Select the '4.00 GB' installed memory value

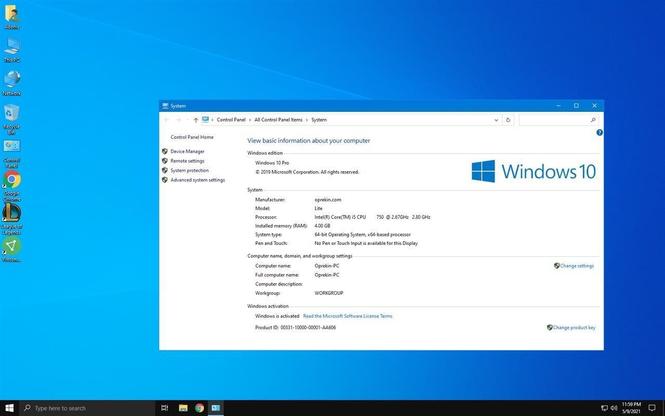[x=322, y=226]
